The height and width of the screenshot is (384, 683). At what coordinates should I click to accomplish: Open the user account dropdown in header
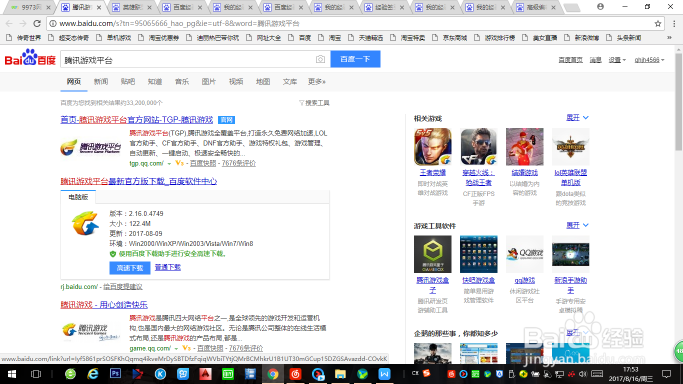[x=649, y=60]
